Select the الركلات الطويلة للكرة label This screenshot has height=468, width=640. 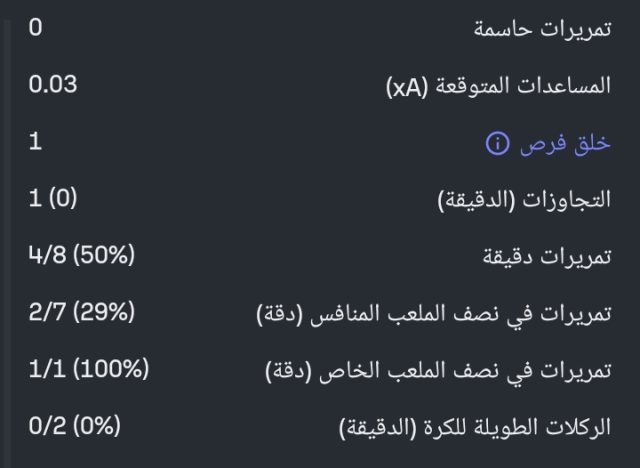point(473,429)
